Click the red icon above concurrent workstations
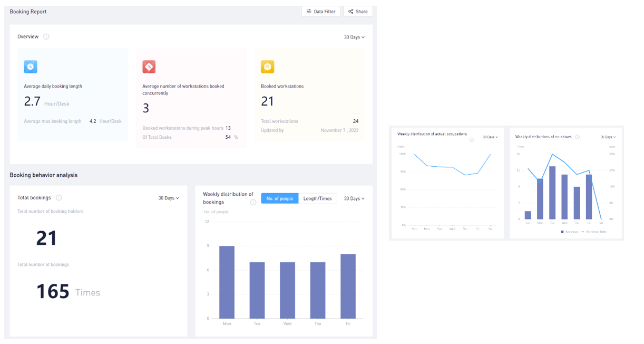The width and height of the screenshot is (644, 344). (x=149, y=67)
